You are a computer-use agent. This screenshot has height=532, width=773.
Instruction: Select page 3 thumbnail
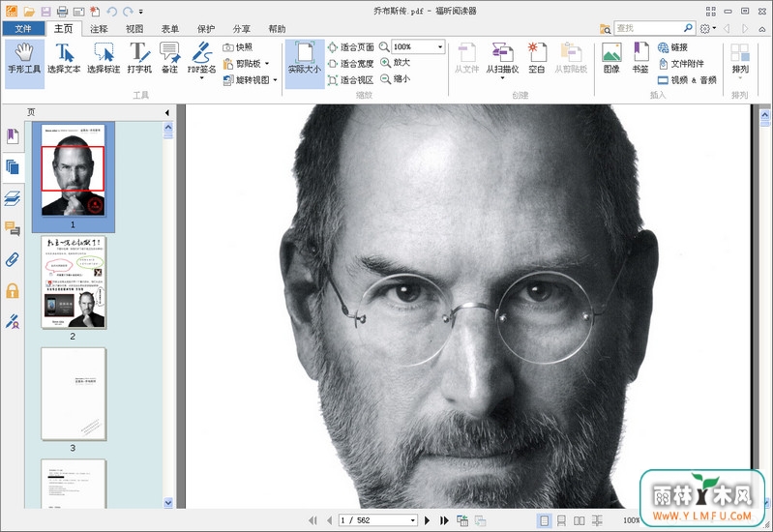coord(74,394)
